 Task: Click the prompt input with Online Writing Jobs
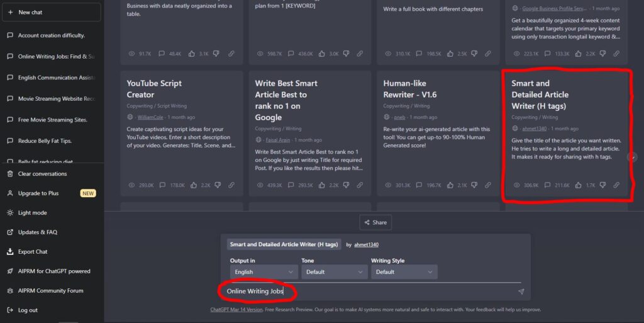[370, 292]
